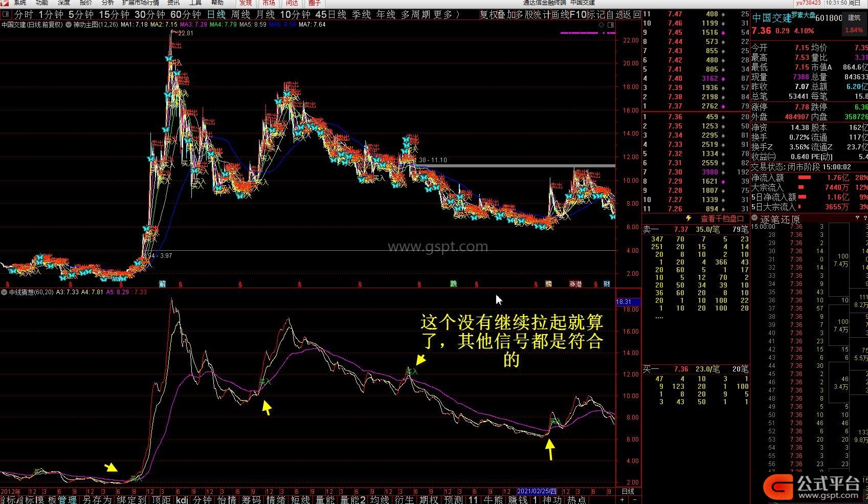This screenshot has width=868, height=504.
Task: Open the 帮助 menu
Action: (x=217, y=3)
